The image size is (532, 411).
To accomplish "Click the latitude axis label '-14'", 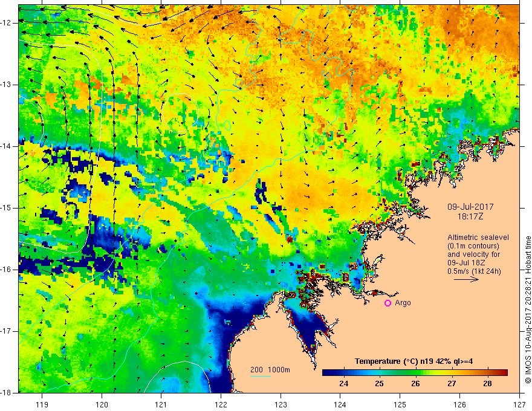I will (x=6, y=146).
